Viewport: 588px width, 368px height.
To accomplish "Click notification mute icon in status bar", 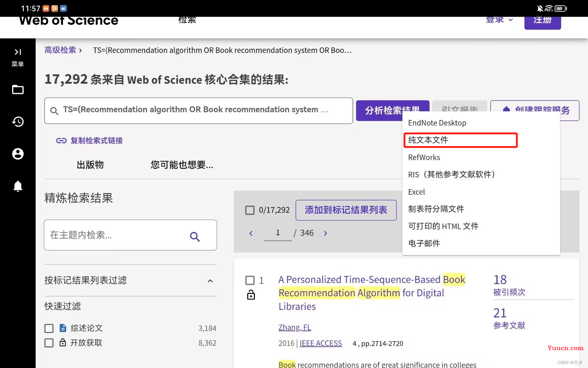I will [x=540, y=8].
